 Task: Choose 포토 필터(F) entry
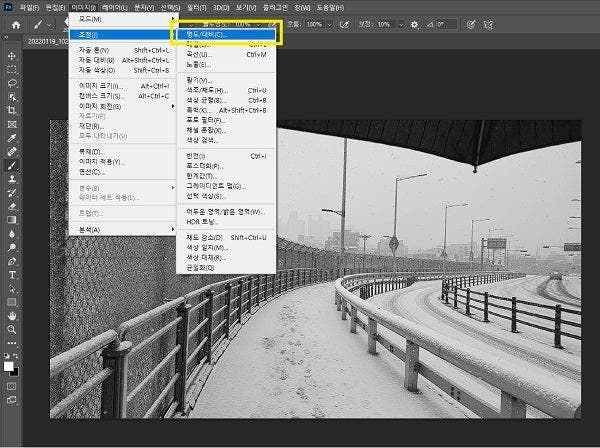click(226, 120)
